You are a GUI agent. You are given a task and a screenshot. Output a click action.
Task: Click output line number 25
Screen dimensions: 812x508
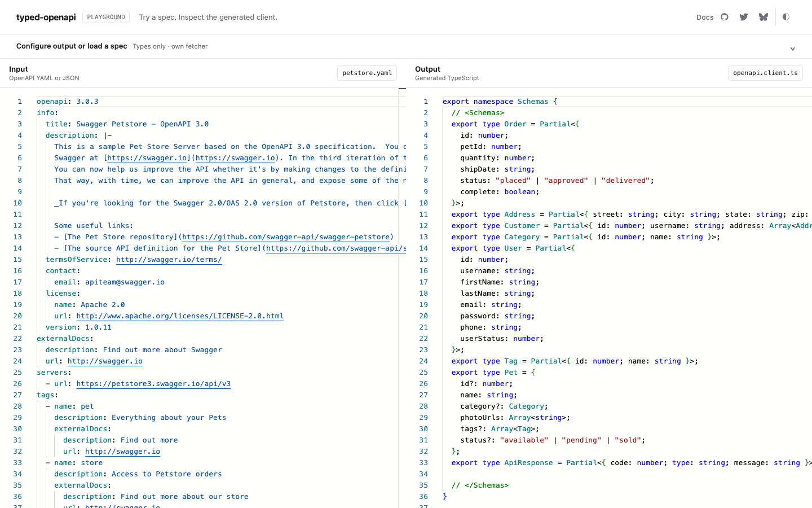(423, 373)
